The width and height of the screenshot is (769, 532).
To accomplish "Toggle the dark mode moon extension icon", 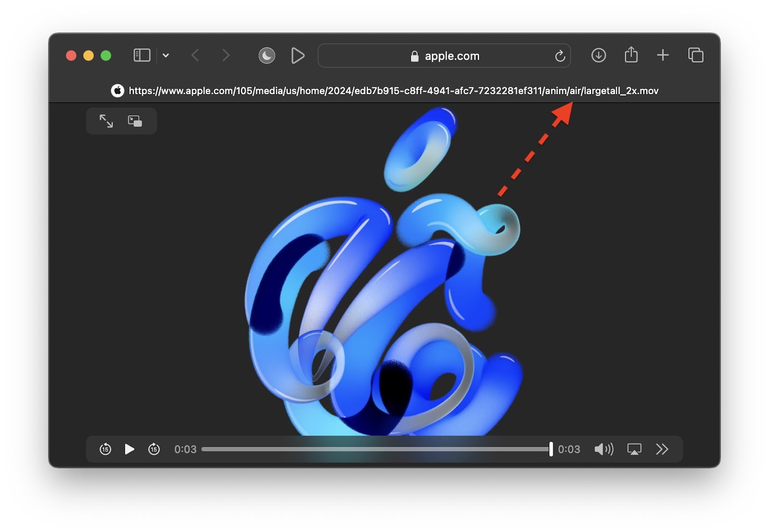I will point(267,56).
